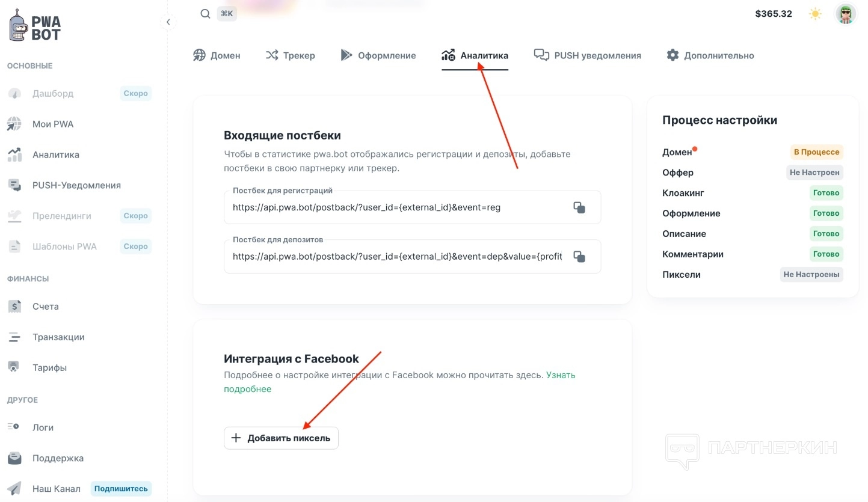Click the search magnifier icon

(205, 14)
